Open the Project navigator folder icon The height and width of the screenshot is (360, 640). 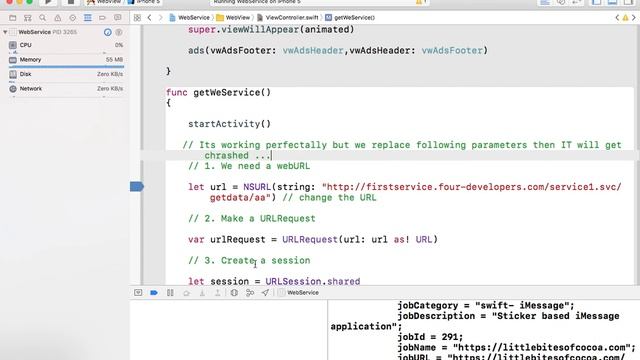13,18
